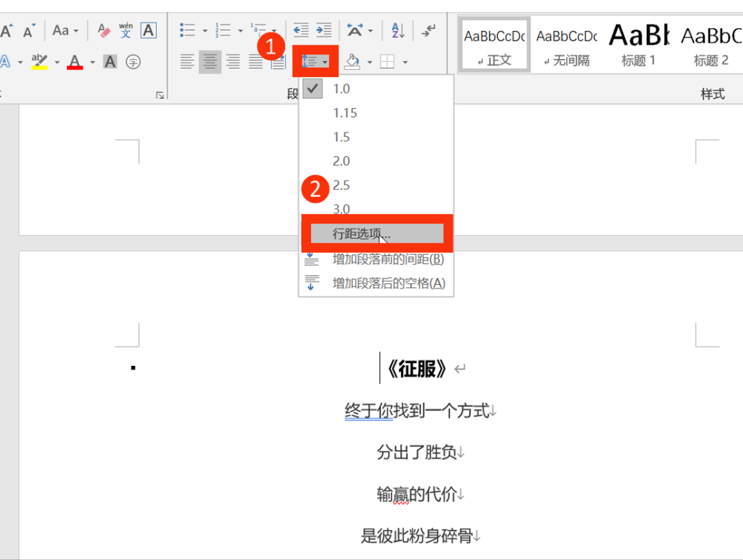The image size is (743, 560).
Task: Choose 增加段落后的空格(A)
Action: coord(376,283)
